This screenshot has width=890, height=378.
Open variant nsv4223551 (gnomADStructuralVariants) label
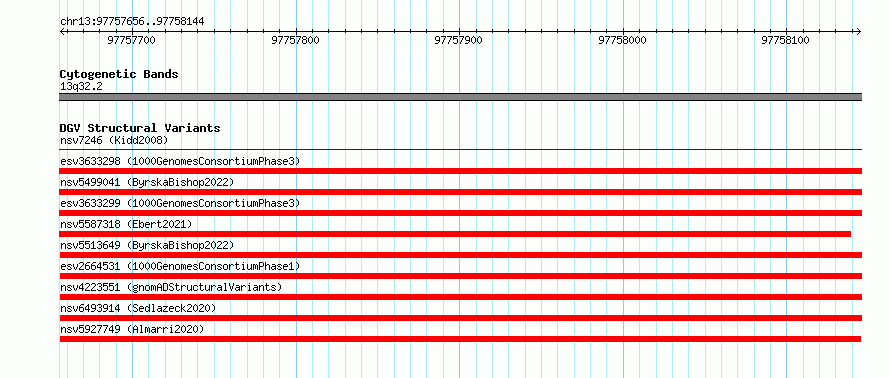(x=171, y=287)
